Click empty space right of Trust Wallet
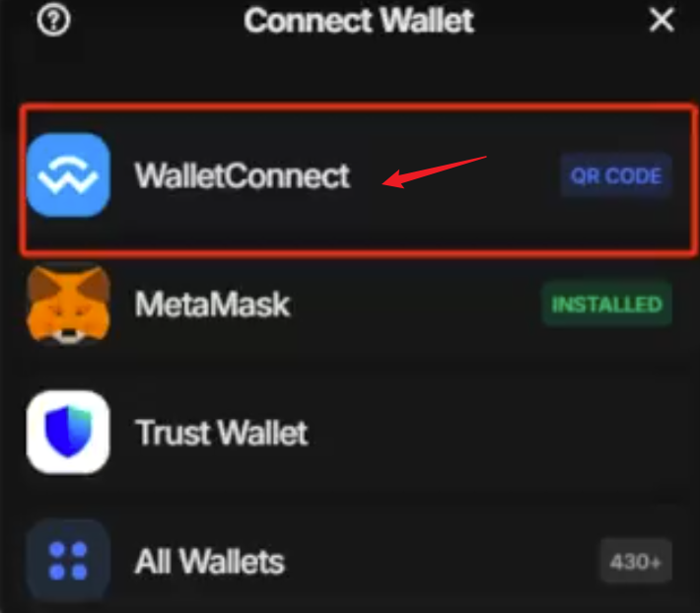Screen dimensions: 700x613 (491, 433)
